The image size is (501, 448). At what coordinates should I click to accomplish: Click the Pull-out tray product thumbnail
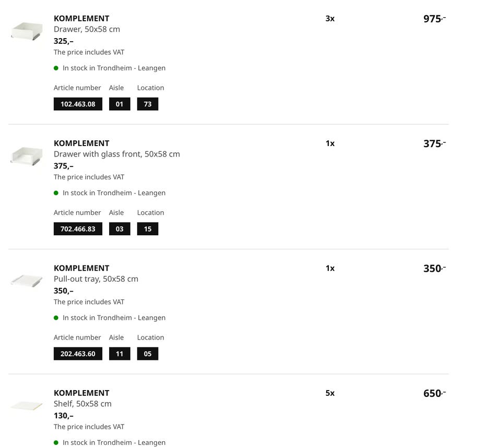(x=26, y=281)
